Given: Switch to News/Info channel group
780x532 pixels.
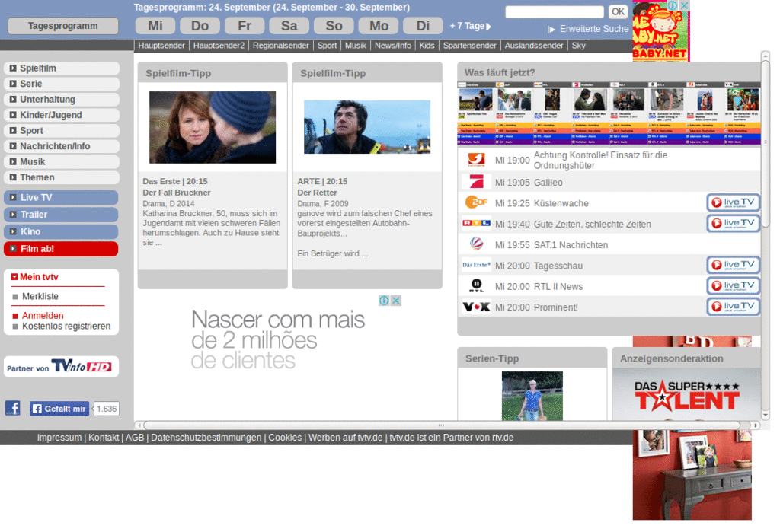Looking at the screenshot, I should [393, 45].
